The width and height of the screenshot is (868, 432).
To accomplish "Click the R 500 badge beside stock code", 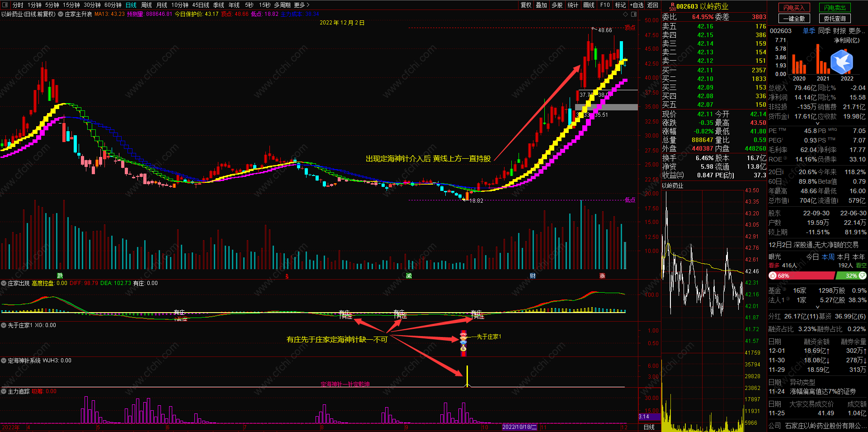I will pyautogui.click(x=672, y=6).
